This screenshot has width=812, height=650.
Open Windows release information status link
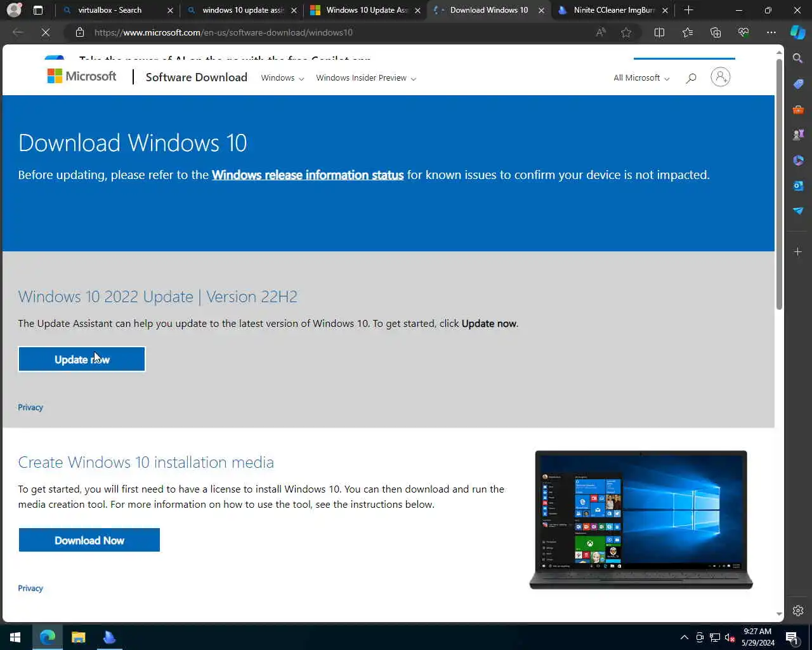coord(308,175)
